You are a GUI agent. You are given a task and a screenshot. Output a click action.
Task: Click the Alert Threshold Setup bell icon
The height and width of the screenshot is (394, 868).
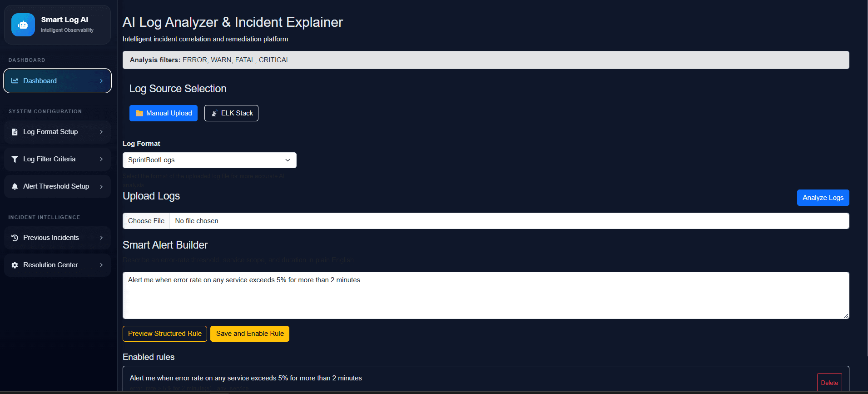[15, 186]
